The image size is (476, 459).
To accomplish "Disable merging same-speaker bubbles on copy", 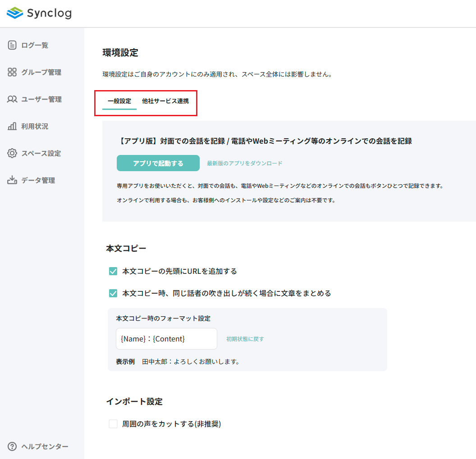I will 112,293.
